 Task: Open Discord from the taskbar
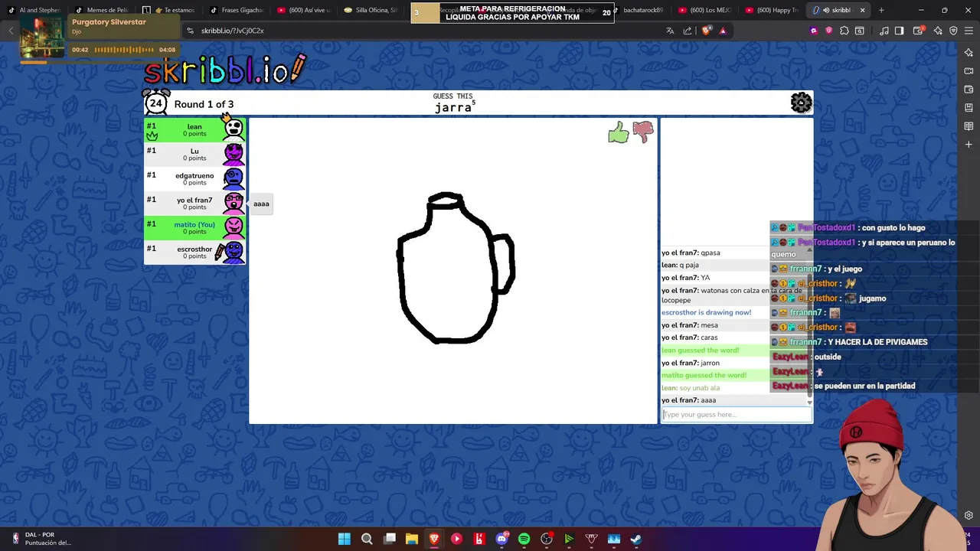coord(501,539)
